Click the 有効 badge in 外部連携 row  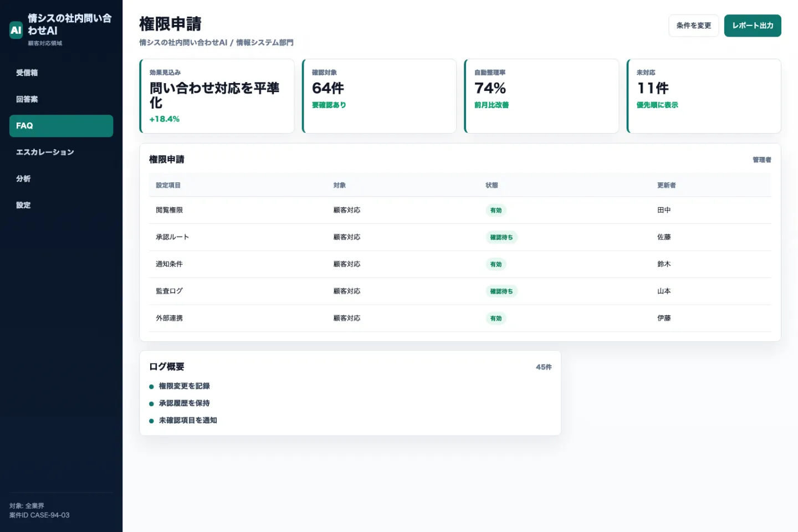pos(496,319)
